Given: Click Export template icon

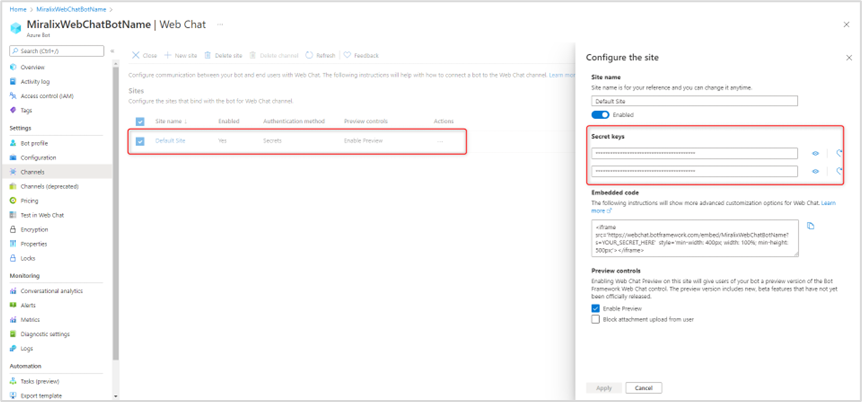Looking at the screenshot, I should tap(13, 395).
